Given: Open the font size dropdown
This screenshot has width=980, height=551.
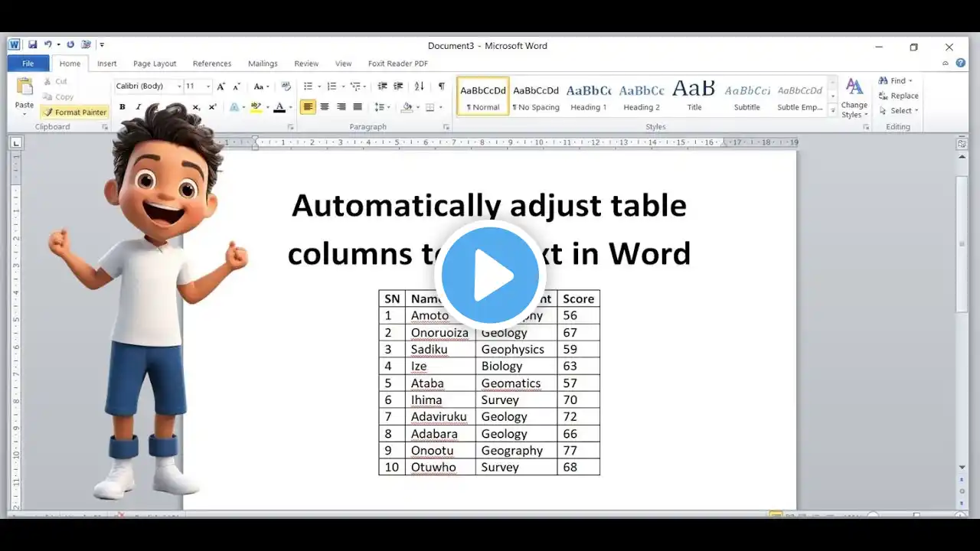Looking at the screenshot, I should coord(208,86).
